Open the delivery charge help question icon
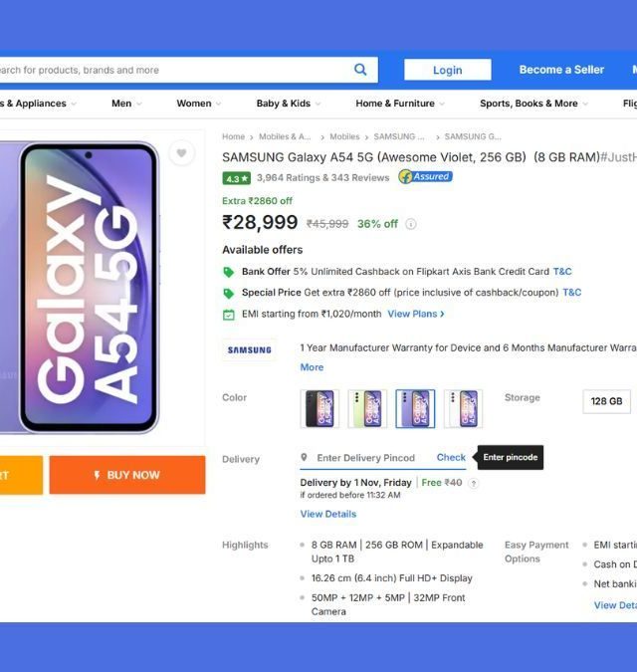Image resolution: width=637 pixels, height=672 pixels. pyautogui.click(x=474, y=484)
